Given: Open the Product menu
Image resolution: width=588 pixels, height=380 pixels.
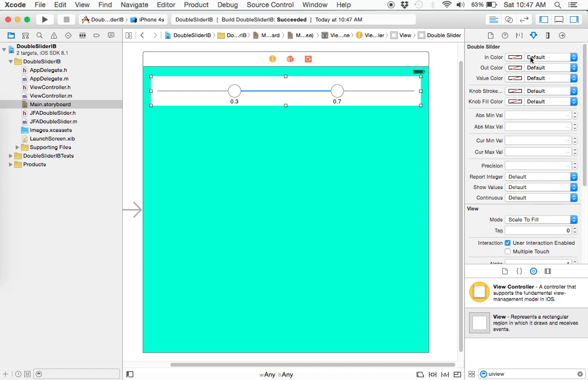Looking at the screenshot, I should [x=196, y=5].
